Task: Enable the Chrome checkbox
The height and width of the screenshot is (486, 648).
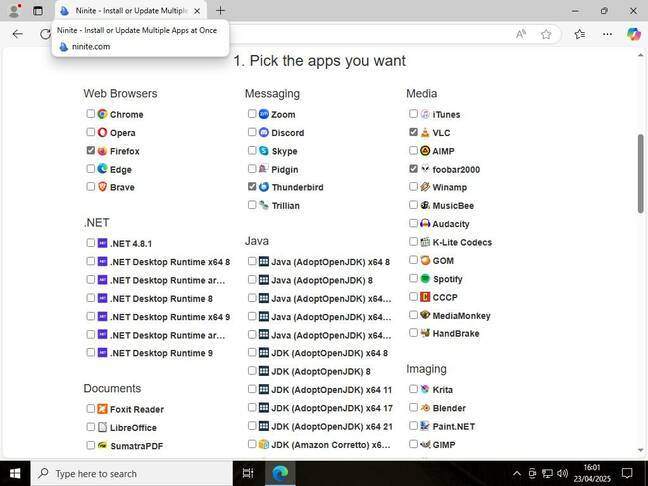Action: coord(91,114)
